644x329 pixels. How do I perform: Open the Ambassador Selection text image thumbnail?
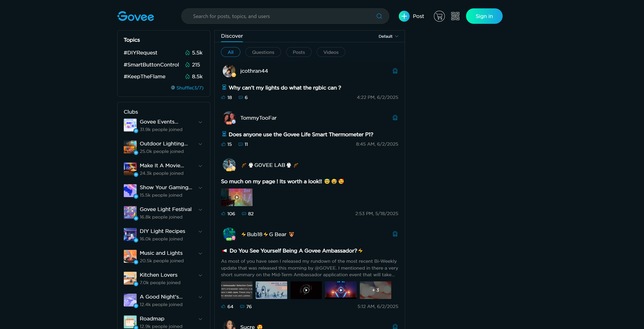236,290
